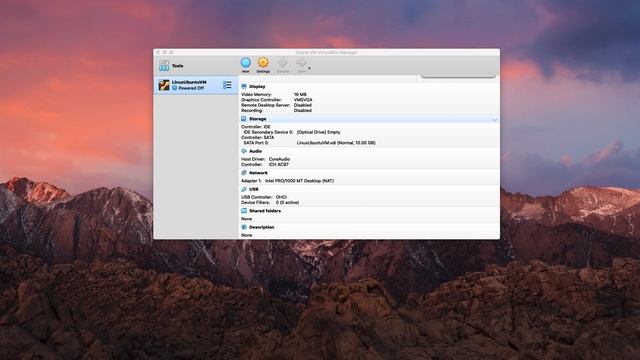Open the Network section heading

point(258,173)
